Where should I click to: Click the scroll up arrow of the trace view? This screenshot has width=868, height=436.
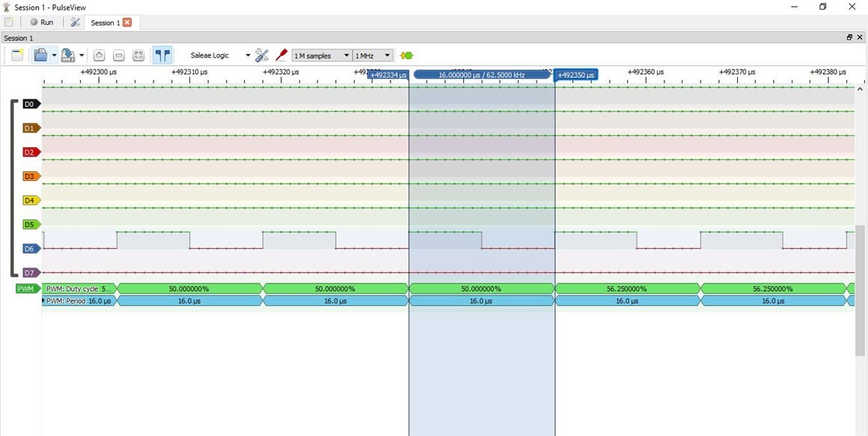(860, 90)
